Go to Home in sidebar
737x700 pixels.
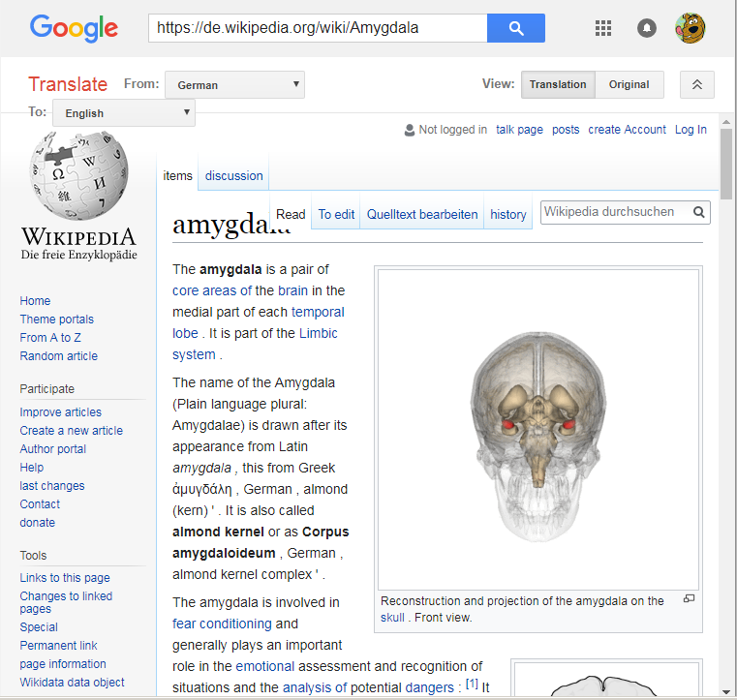click(35, 301)
